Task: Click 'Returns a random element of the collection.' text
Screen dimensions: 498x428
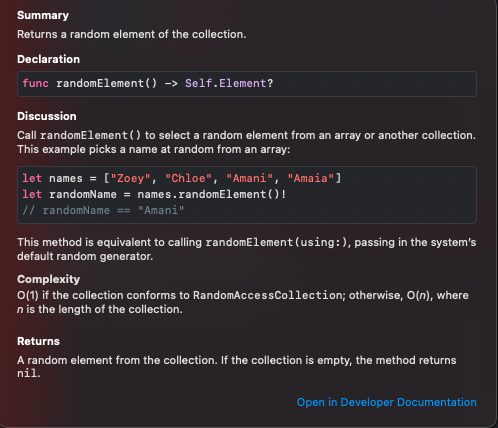Action: click(132, 34)
